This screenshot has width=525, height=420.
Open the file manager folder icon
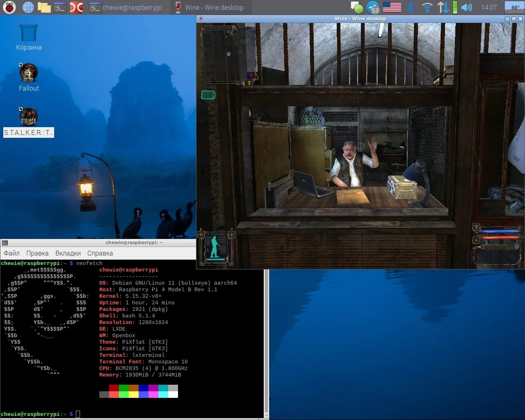[x=44, y=7]
